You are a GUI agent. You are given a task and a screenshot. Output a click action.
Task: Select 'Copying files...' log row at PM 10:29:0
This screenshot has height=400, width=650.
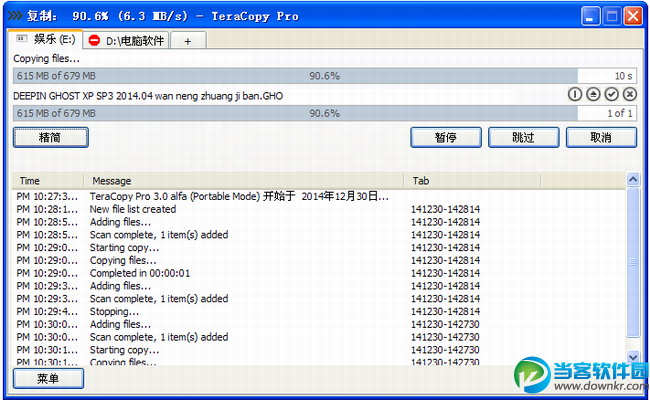coord(319,260)
